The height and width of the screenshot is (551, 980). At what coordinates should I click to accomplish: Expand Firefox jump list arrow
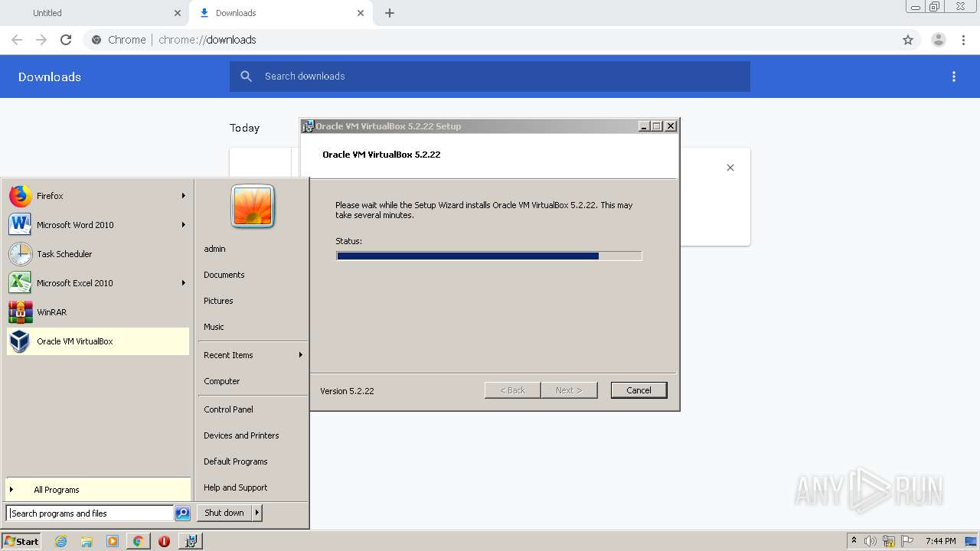click(183, 196)
